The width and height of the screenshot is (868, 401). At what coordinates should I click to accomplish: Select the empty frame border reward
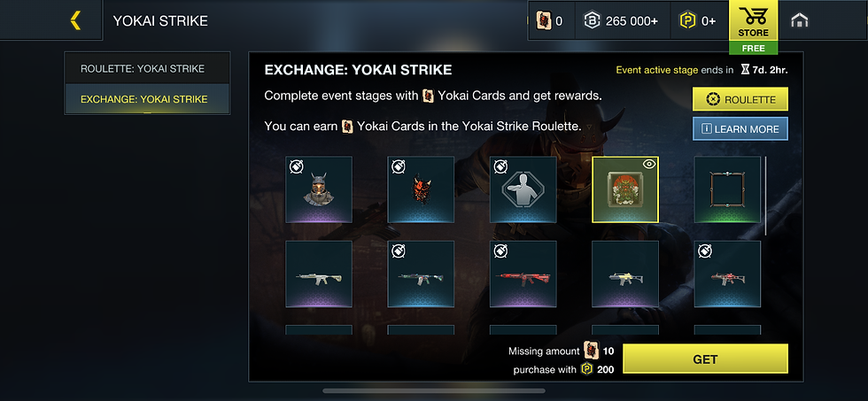click(727, 189)
